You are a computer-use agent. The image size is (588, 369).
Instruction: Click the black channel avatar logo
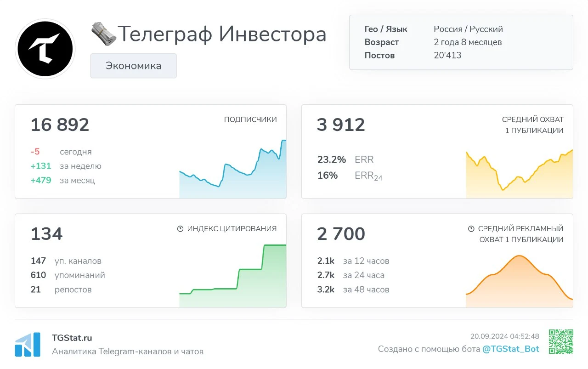pyautogui.click(x=45, y=49)
